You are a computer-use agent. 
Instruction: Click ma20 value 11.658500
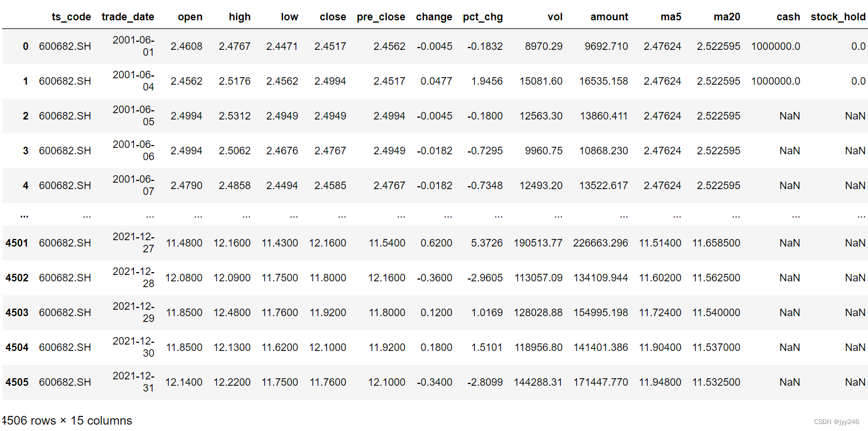(717, 243)
